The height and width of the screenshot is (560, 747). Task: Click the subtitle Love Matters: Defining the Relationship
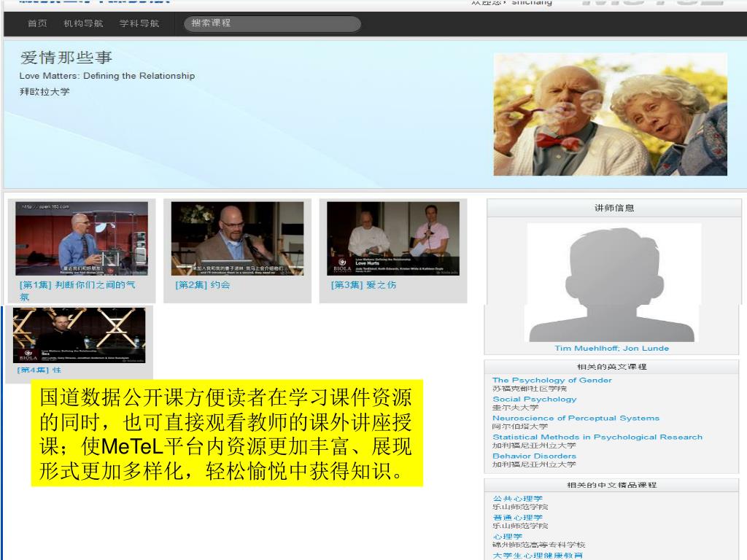[x=107, y=76]
